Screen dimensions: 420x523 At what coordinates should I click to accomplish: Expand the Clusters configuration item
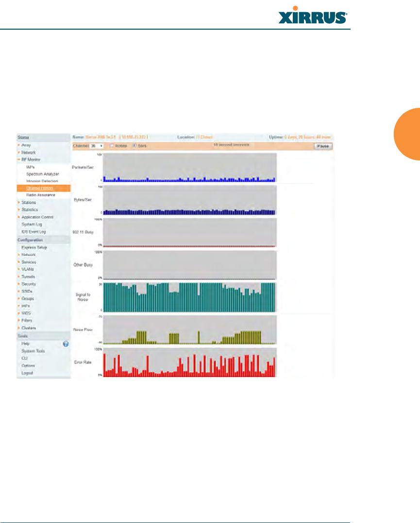pos(29,328)
